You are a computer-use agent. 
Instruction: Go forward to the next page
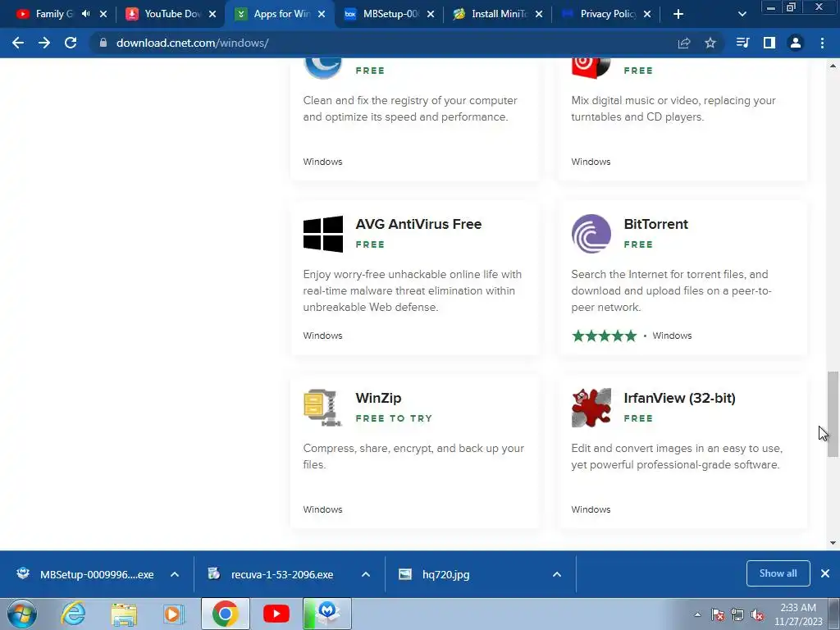point(44,43)
